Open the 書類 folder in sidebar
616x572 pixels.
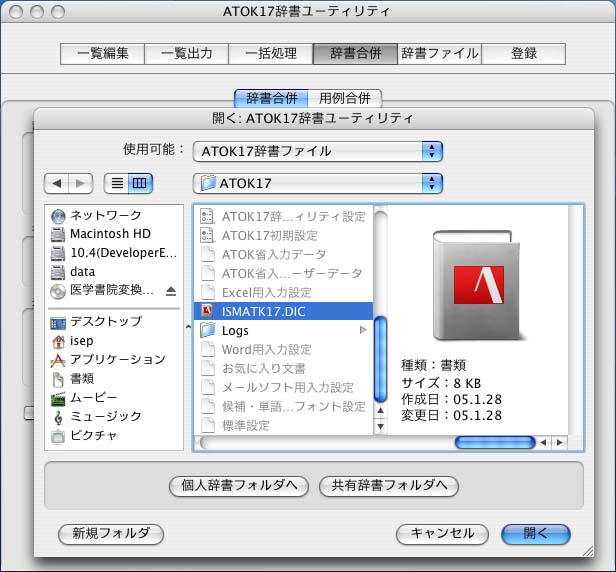click(x=114, y=378)
